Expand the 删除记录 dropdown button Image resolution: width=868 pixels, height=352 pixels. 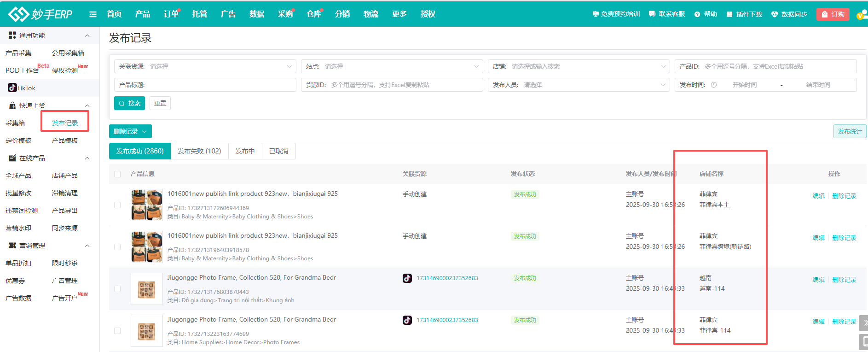(x=130, y=131)
